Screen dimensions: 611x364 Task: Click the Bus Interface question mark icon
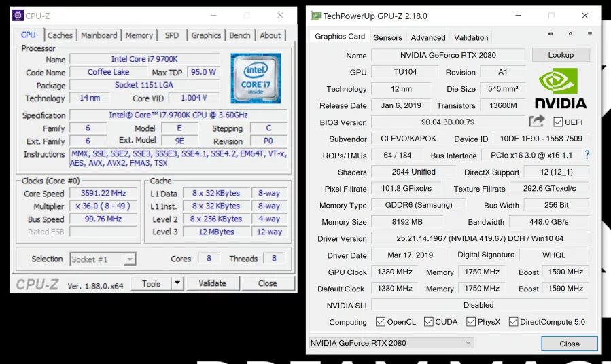tap(587, 155)
